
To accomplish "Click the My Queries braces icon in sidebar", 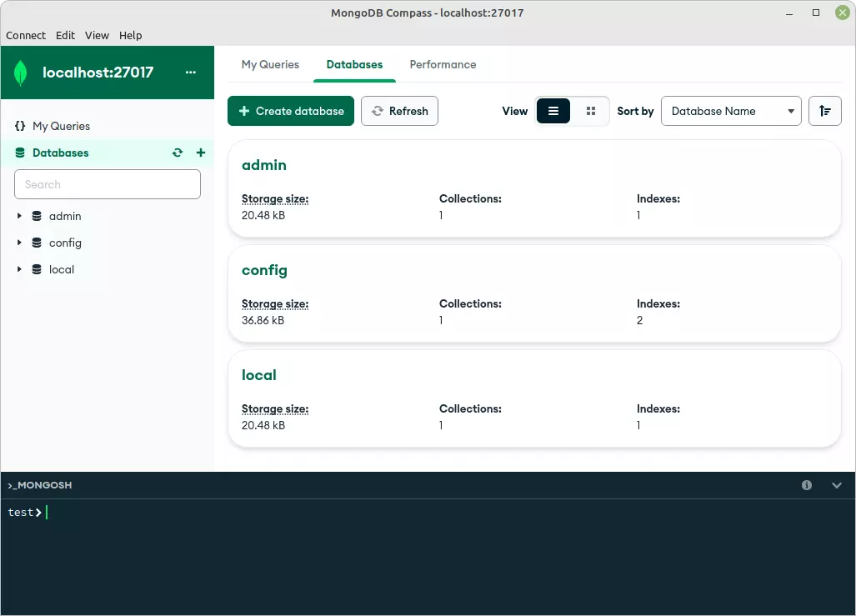I will coord(20,126).
